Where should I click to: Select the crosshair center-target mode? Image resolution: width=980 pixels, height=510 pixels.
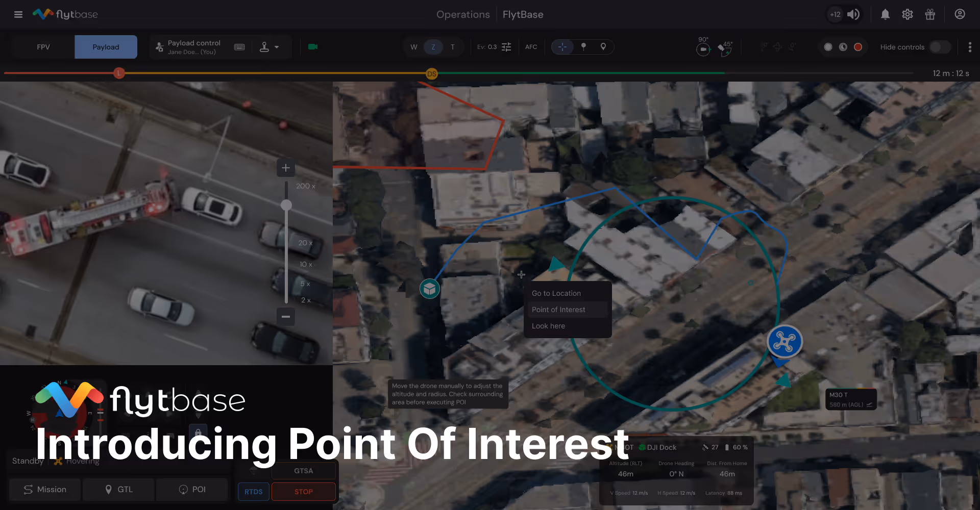pyautogui.click(x=562, y=47)
